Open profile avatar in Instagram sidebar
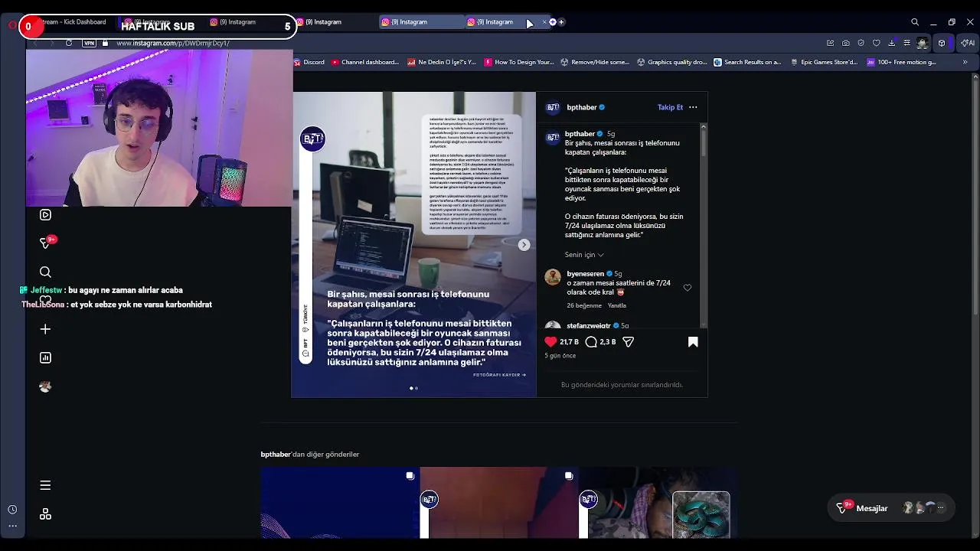Image resolution: width=980 pixels, height=551 pixels. tap(45, 386)
